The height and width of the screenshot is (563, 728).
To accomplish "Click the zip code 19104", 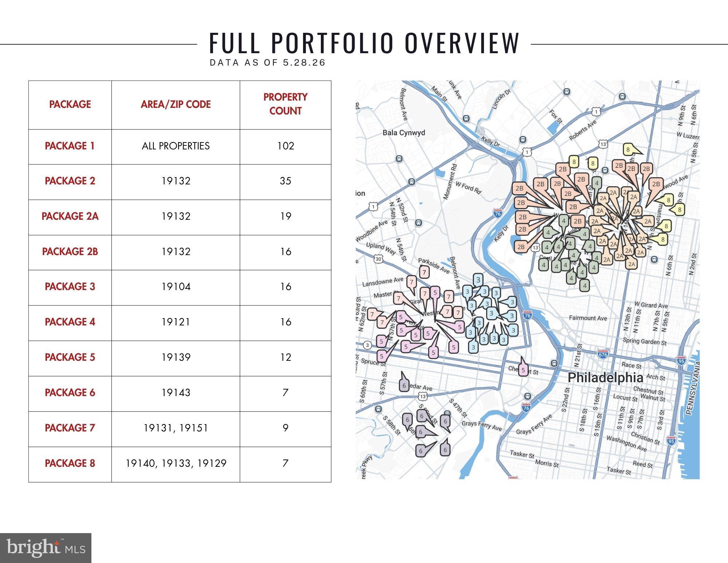I will point(176,287).
